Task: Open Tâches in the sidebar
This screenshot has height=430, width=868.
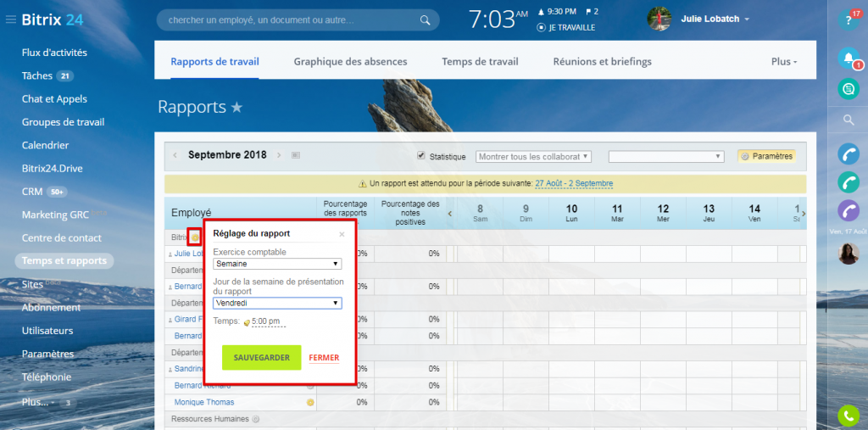Action: tap(37, 76)
